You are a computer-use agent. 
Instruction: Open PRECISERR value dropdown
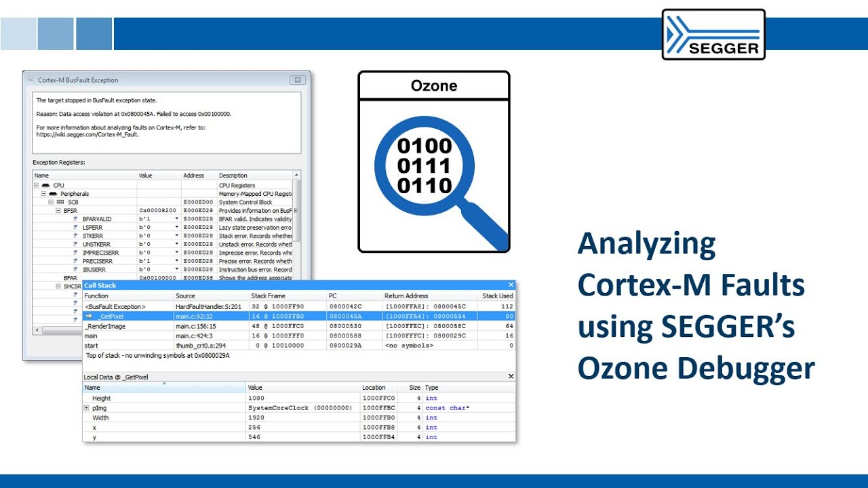[x=177, y=261]
